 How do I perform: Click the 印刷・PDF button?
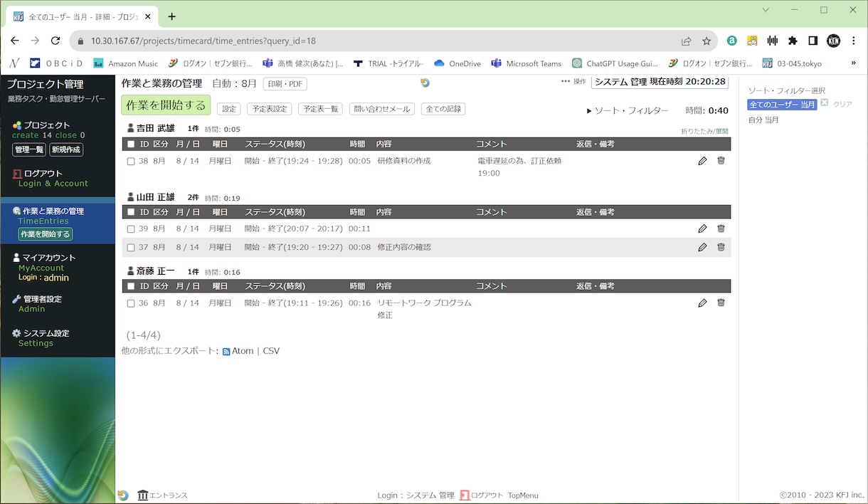285,84
